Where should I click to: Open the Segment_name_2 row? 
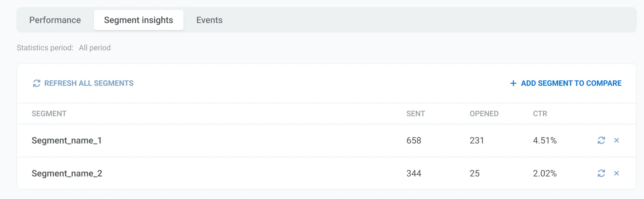pos(67,173)
